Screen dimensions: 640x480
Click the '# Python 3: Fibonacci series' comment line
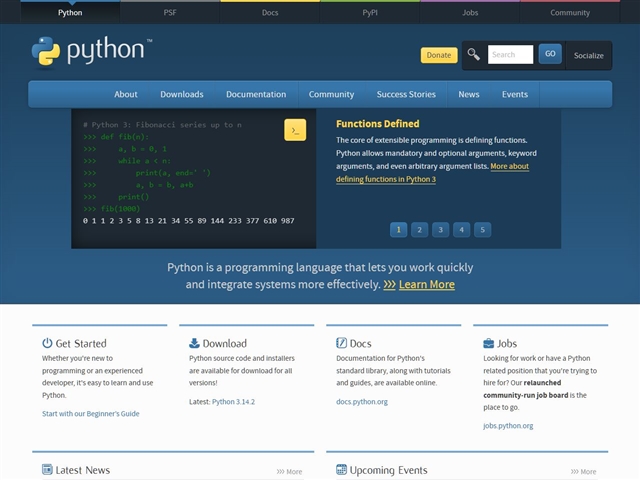point(162,125)
